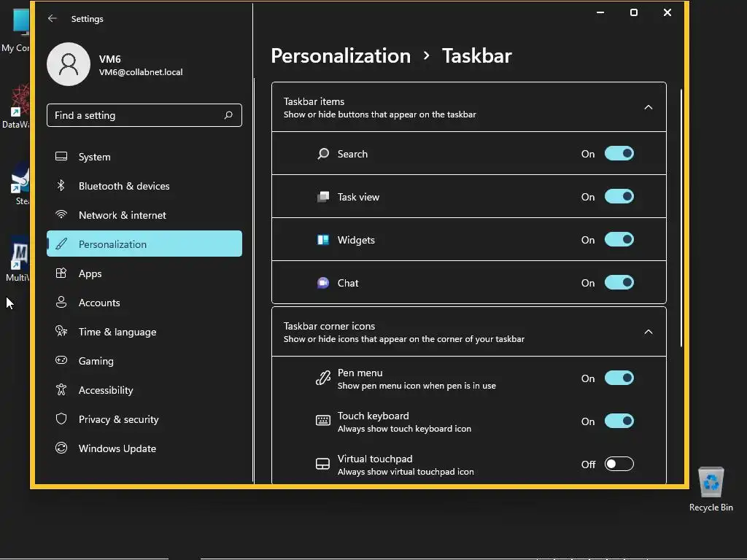The width and height of the screenshot is (747, 560).
Task: Open the Accounts settings category
Action: tap(99, 303)
